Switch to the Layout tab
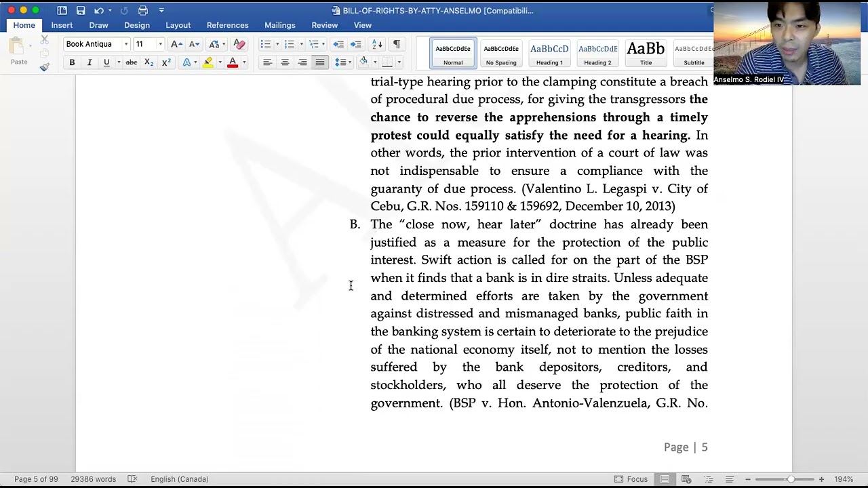This screenshot has width=868, height=488. (x=178, y=25)
